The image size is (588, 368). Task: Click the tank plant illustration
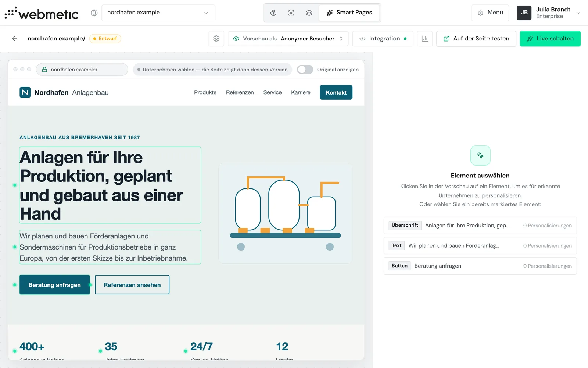pyautogui.click(x=286, y=213)
